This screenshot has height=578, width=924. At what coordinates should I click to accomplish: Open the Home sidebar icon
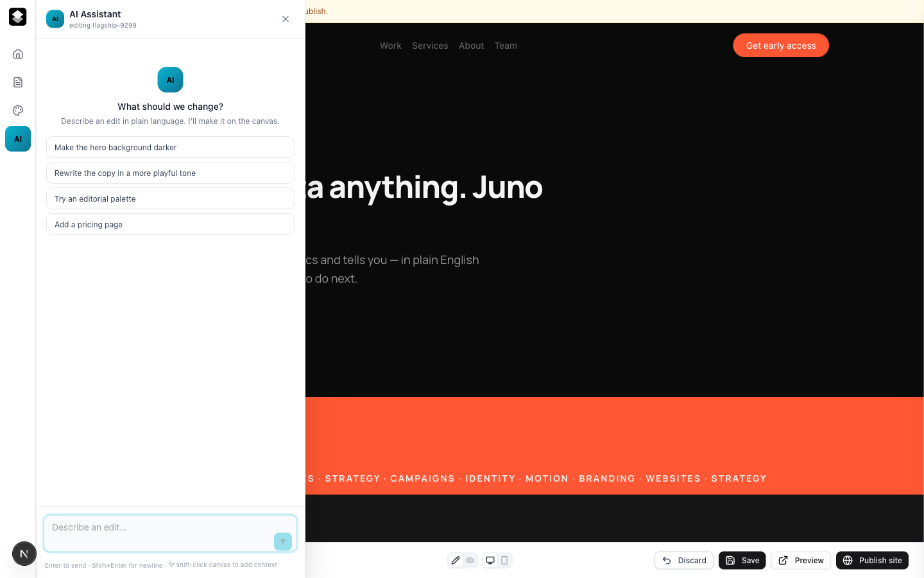(x=18, y=54)
